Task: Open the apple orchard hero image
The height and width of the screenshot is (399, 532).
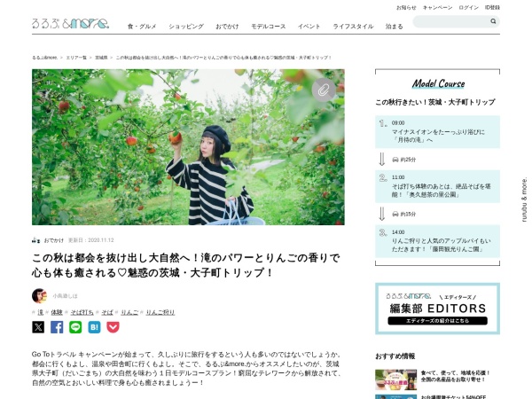Action: 188,147
